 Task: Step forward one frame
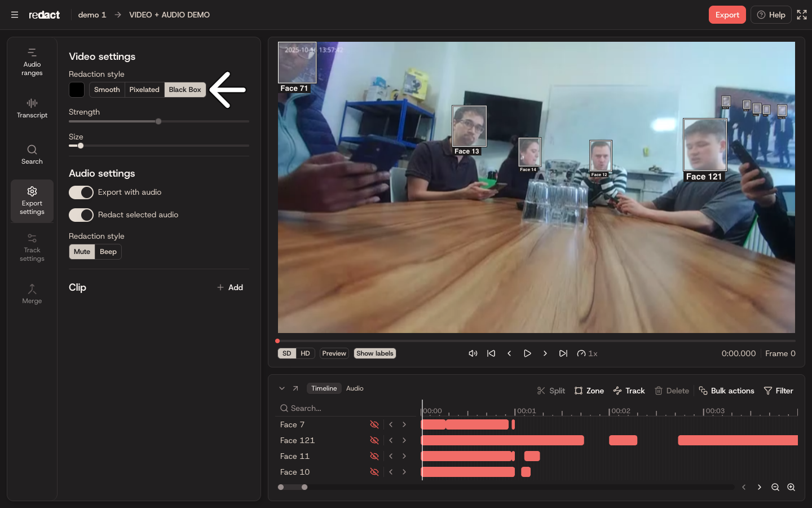pyautogui.click(x=545, y=353)
